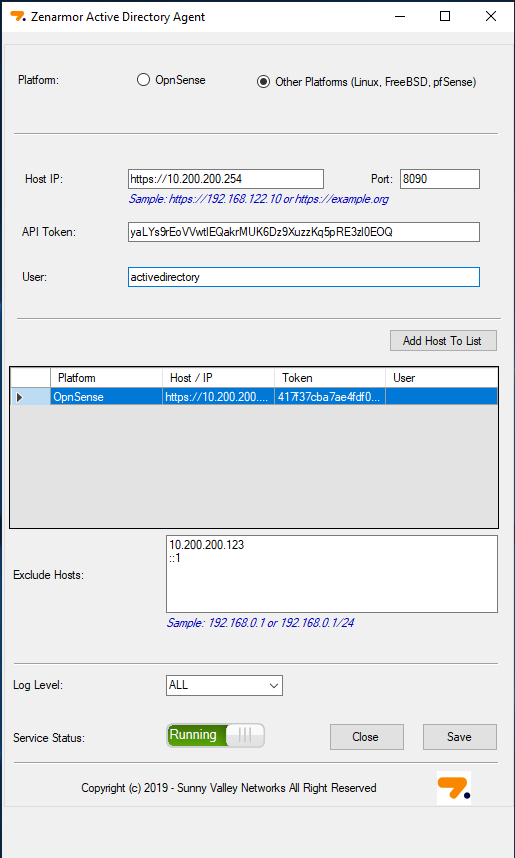Open the Log Level dropdown showing ALL
This screenshot has width=515, height=858.
click(224, 685)
